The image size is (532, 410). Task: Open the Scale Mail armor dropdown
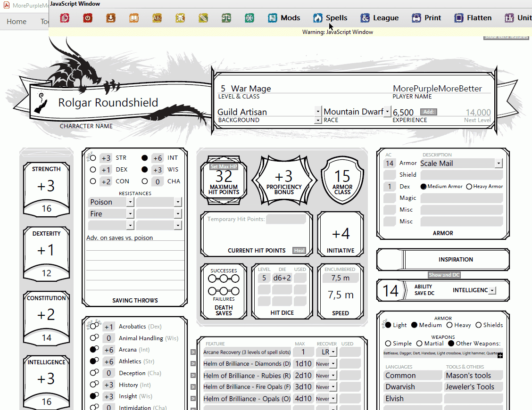(x=499, y=163)
